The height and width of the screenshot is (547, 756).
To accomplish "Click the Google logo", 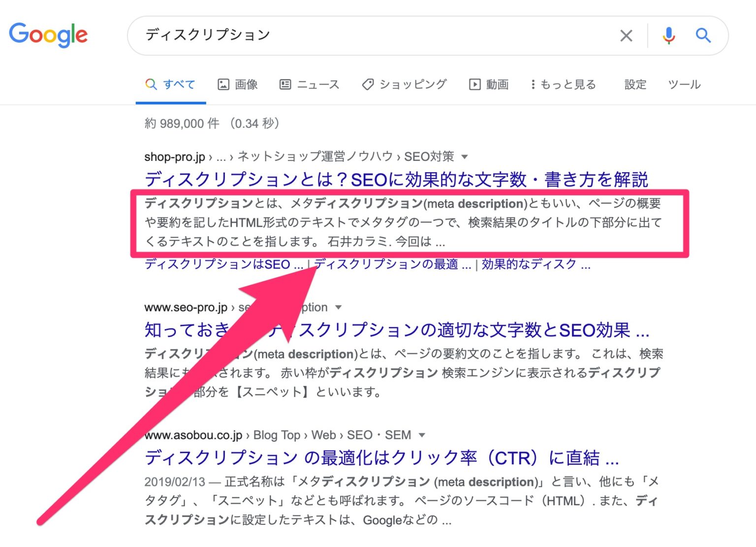I will click(x=48, y=35).
